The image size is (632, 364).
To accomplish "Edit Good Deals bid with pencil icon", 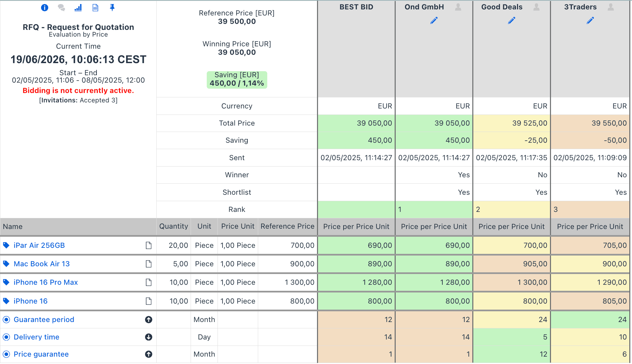I will pos(512,21).
